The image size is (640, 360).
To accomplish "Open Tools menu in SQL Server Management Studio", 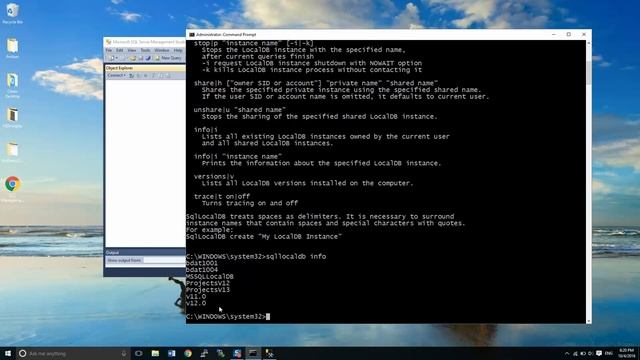I will click(145, 50).
